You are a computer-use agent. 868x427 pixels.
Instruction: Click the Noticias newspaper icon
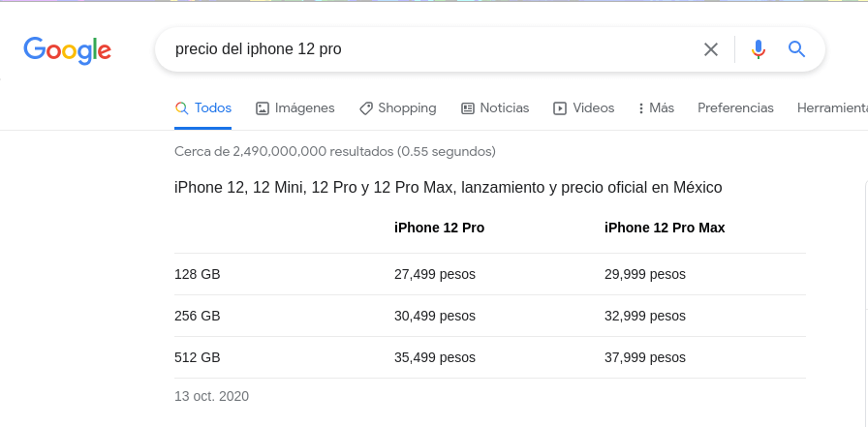click(468, 108)
